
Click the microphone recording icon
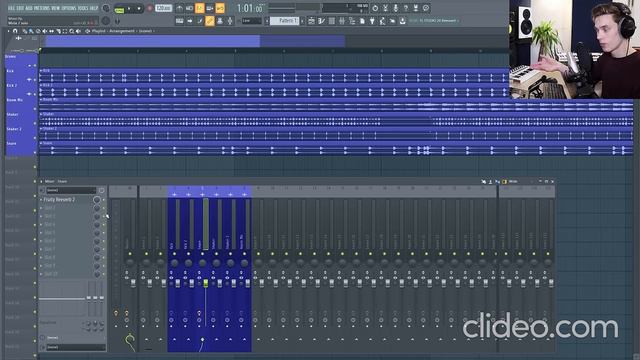click(x=396, y=8)
